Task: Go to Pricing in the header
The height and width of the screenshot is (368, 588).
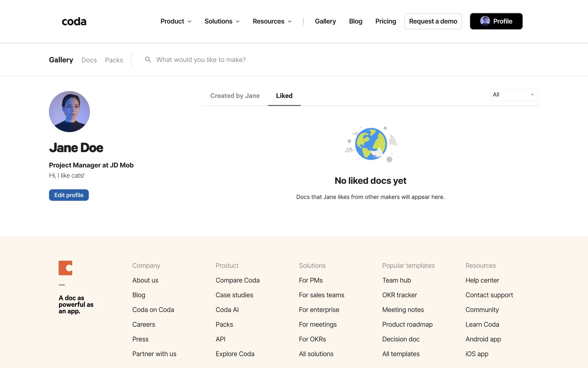Action: click(386, 21)
